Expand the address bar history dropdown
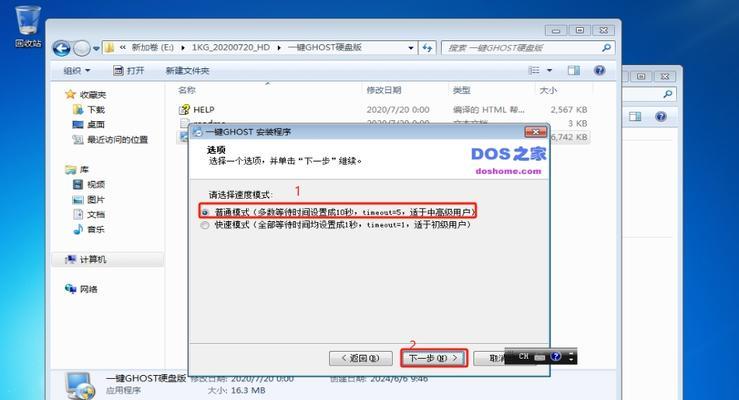Image resolution: width=739 pixels, height=400 pixels. tap(411, 48)
